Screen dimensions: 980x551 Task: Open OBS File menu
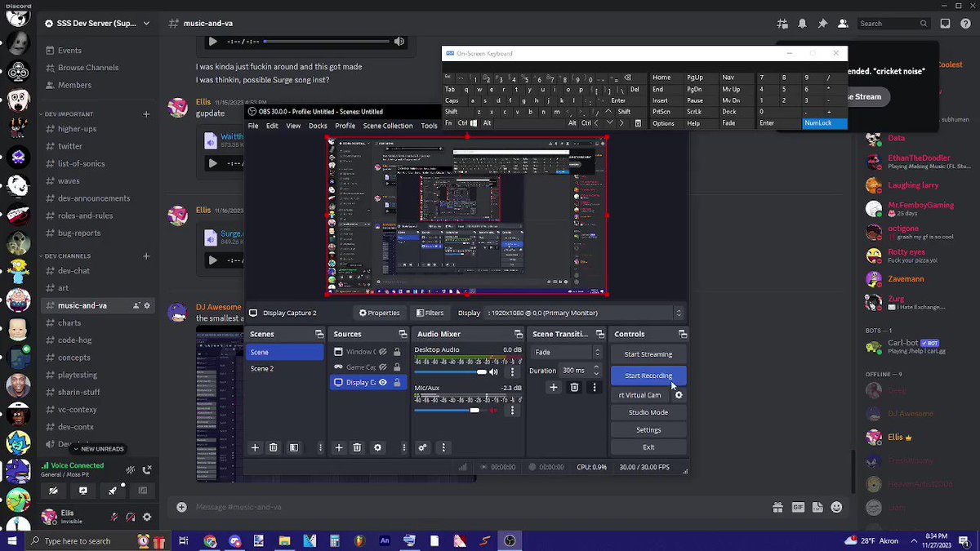pos(253,126)
